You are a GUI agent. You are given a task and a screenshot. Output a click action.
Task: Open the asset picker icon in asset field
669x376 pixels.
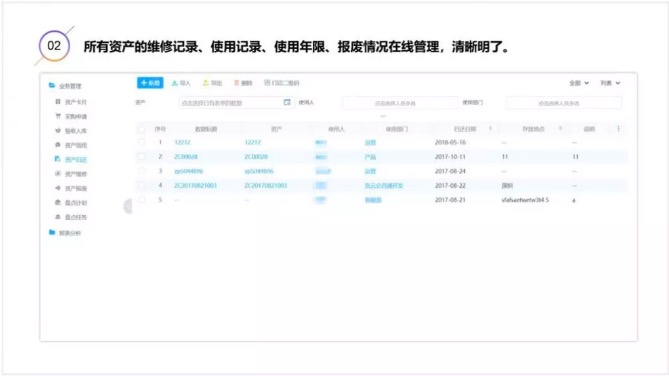click(287, 102)
